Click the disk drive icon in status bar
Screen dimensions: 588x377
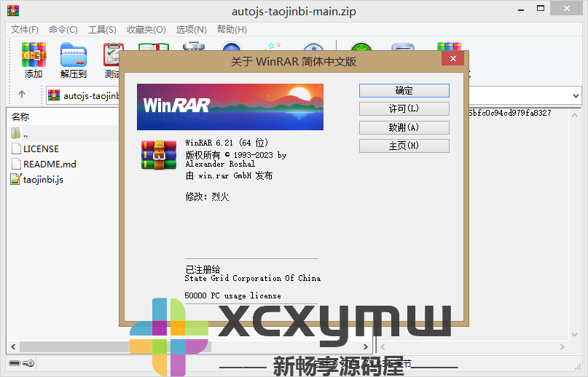tap(15, 363)
